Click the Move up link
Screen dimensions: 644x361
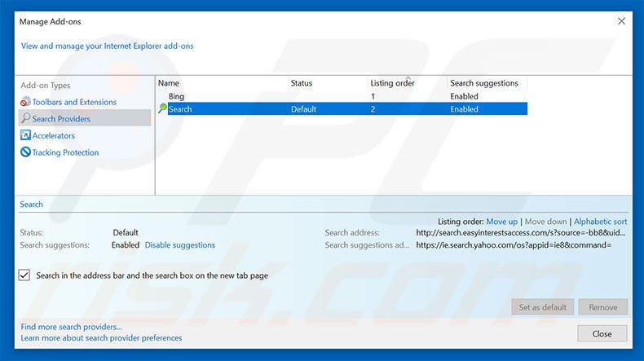point(502,222)
